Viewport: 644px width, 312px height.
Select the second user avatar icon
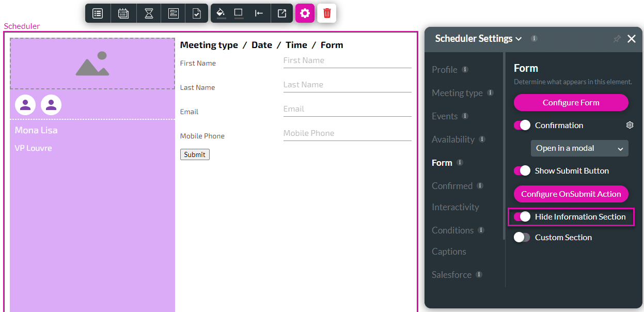[51, 105]
